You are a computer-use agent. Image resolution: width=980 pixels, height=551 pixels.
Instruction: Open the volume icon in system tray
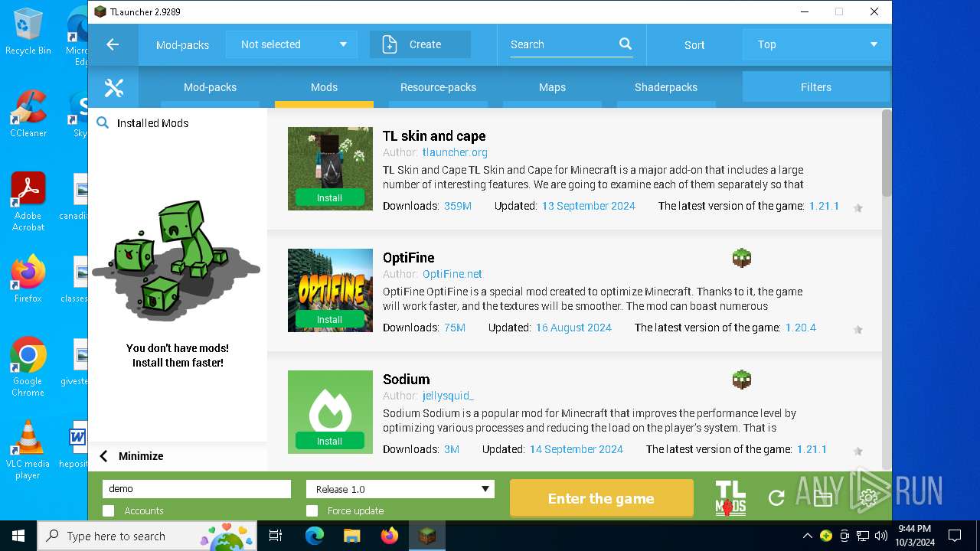tap(880, 536)
